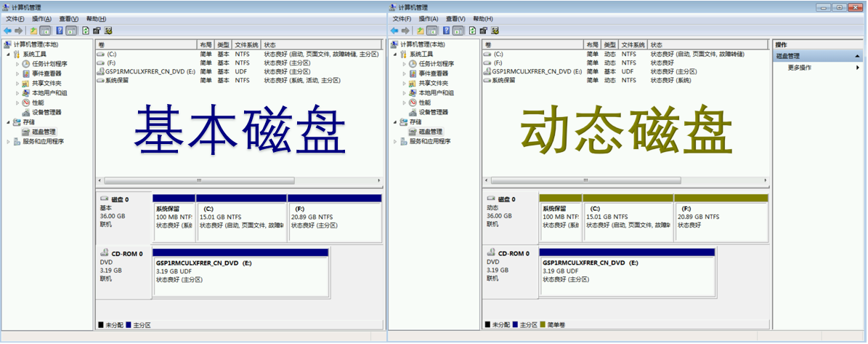Toggle console tree icon in dynamic disk window
Screen dimensions: 868x344
pyautogui.click(x=432, y=31)
